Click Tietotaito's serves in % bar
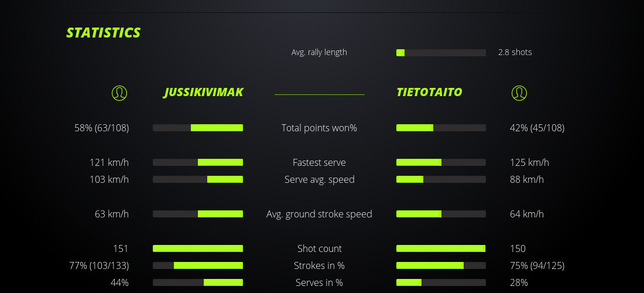This screenshot has height=293, width=644. coord(441,282)
